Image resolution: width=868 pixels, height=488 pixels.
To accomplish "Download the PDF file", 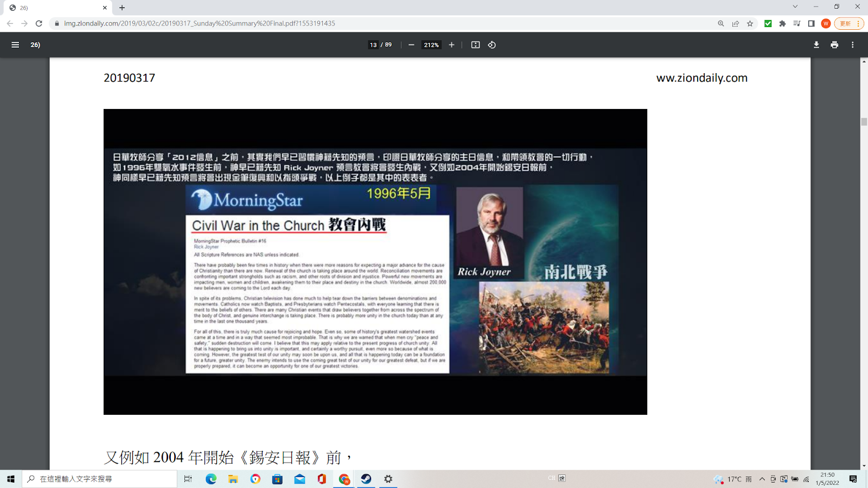I will [x=816, y=45].
